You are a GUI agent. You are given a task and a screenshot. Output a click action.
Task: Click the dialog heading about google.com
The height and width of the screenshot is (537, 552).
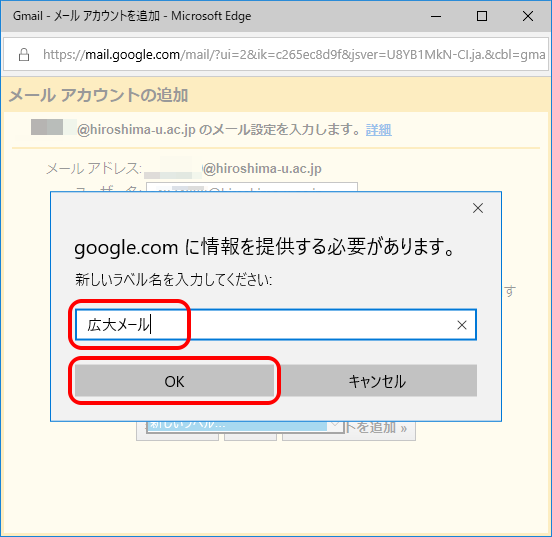pyautogui.click(x=264, y=247)
